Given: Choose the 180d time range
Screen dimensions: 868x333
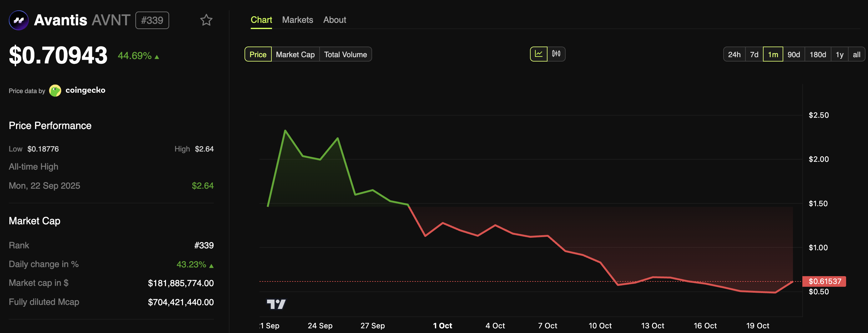Looking at the screenshot, I should tap(817, 55).
